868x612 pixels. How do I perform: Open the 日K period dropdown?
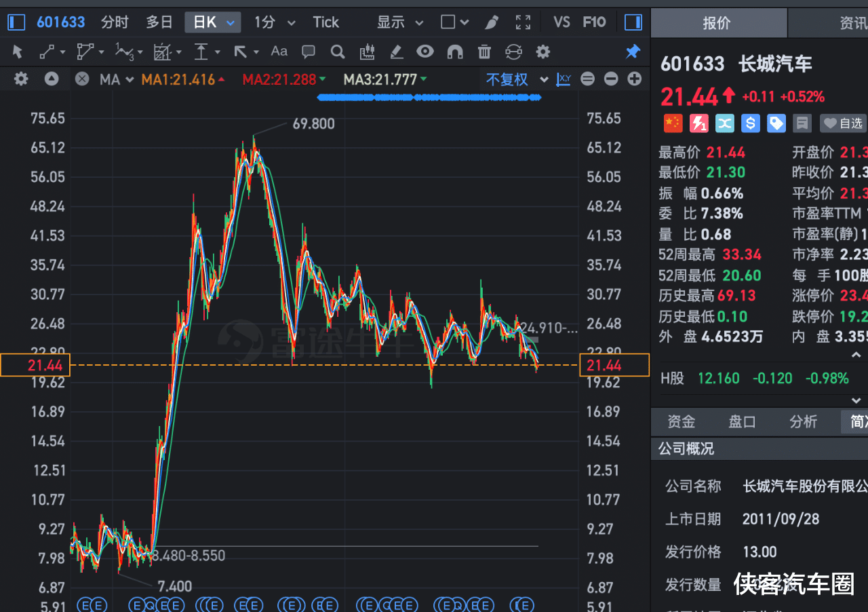pyautogui.click(x=213, y=22)
